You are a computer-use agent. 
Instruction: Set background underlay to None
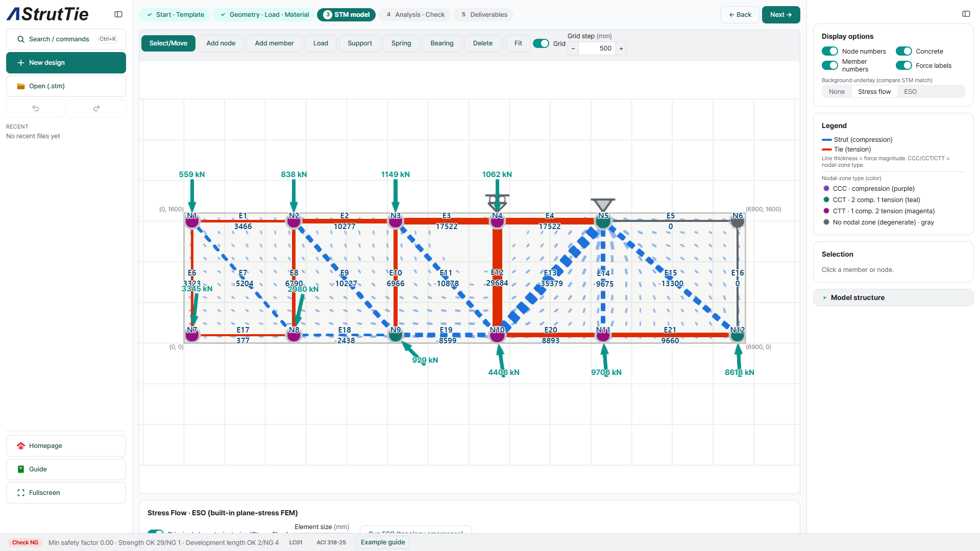[837, 92]
